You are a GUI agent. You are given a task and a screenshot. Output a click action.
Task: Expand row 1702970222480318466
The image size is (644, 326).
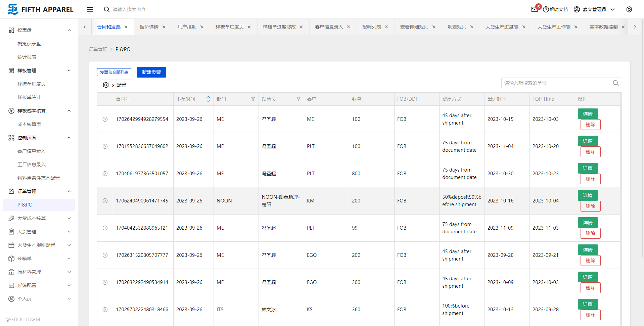pos(105,310)
